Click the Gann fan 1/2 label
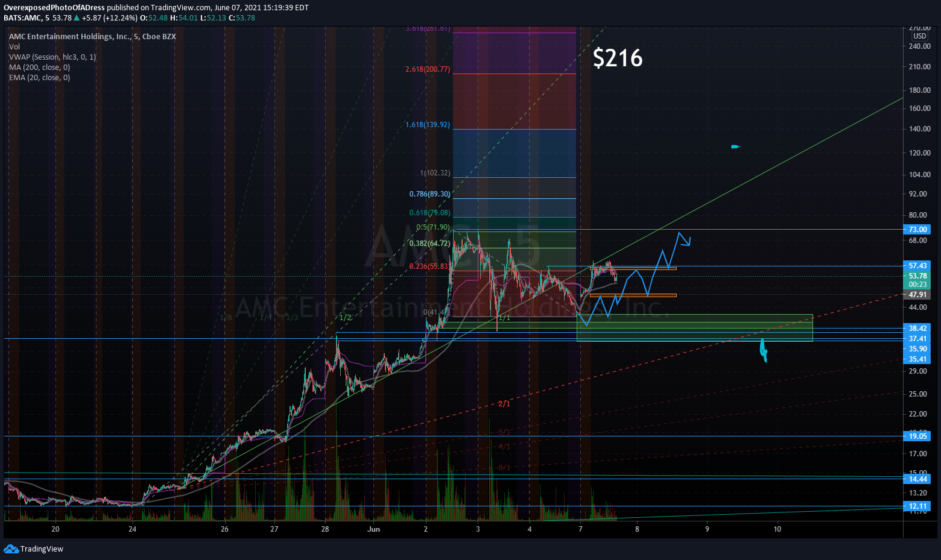 click(x=346, y=318)
